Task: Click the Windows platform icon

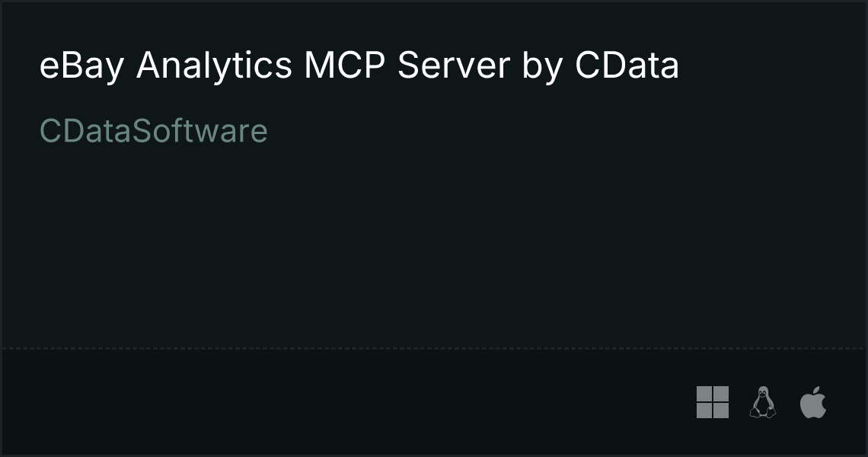Action: tap(713, 402)
